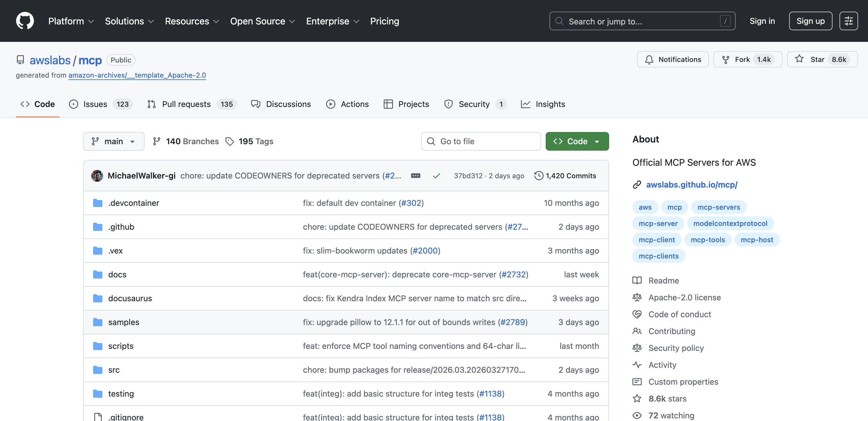Switch to the Issues tab
The image size is (868, 421).
pyautogui.click(x=100, y=104)
